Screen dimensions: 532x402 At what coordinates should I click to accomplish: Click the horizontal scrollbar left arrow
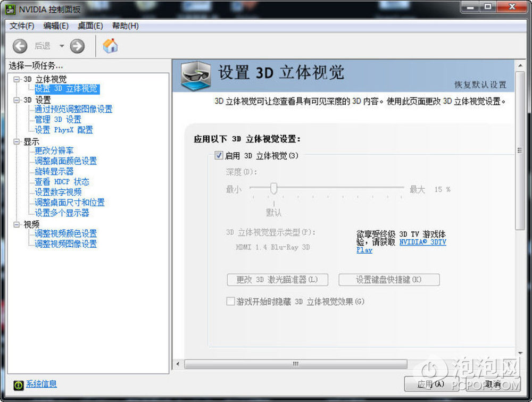tap(178, 364)
